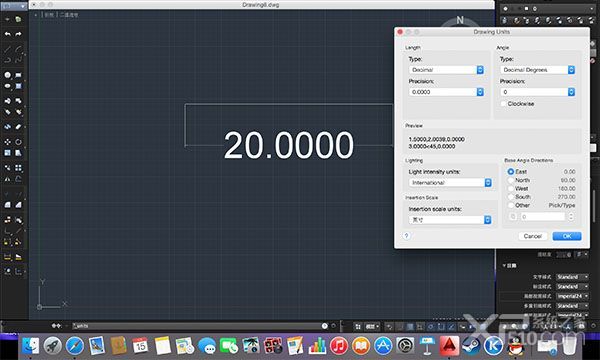Select the Circle drawing tool
This screenshot has height=360, width=600.
pyautogui.click(x=8, y=75)
